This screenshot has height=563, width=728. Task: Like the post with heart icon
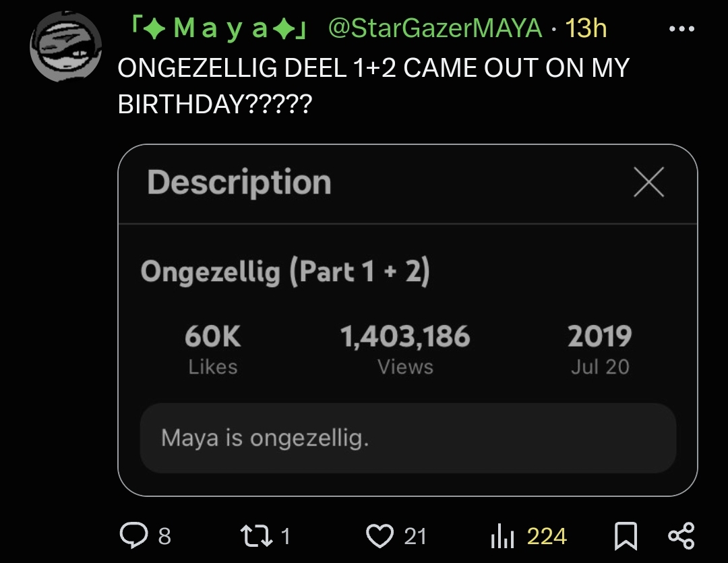379,535
